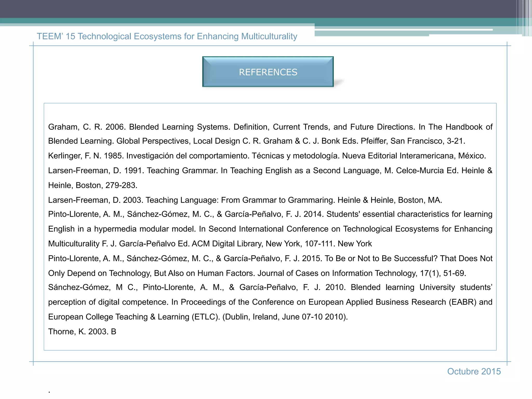The width and height of the screenshot is (532, 399).
Task: Click the REFERENCES title box
Action: point(268,72)
